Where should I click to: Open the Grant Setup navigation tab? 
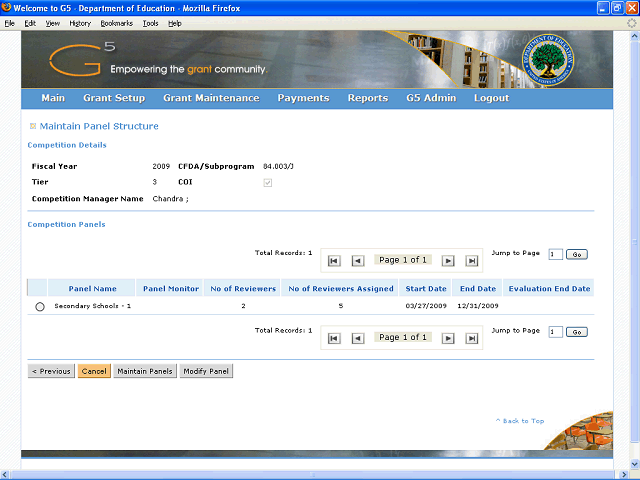click(114, 98)
